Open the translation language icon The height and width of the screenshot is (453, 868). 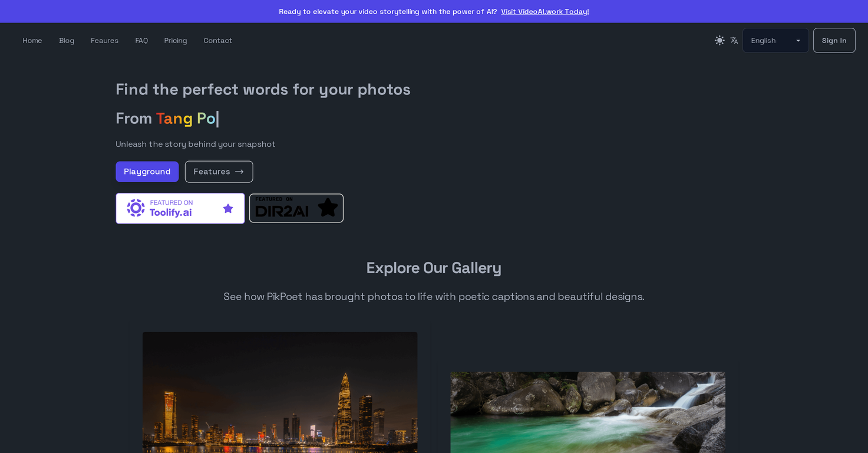pyautogui.click(x=734, y=40)
